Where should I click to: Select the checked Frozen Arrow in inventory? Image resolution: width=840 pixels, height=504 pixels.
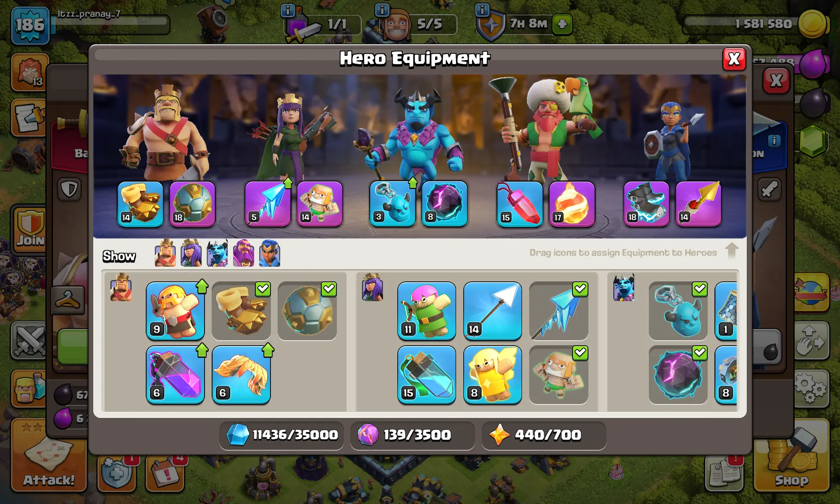[x=558, y=310]
